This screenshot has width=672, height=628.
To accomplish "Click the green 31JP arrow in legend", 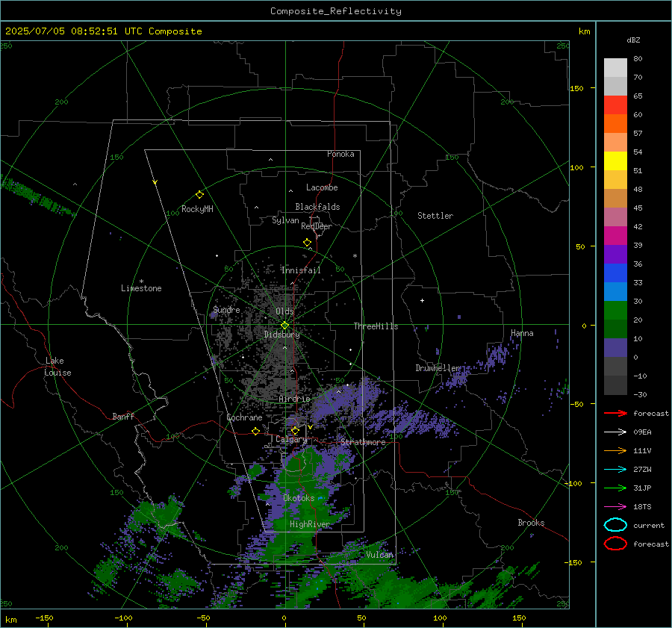I will 615,488.
